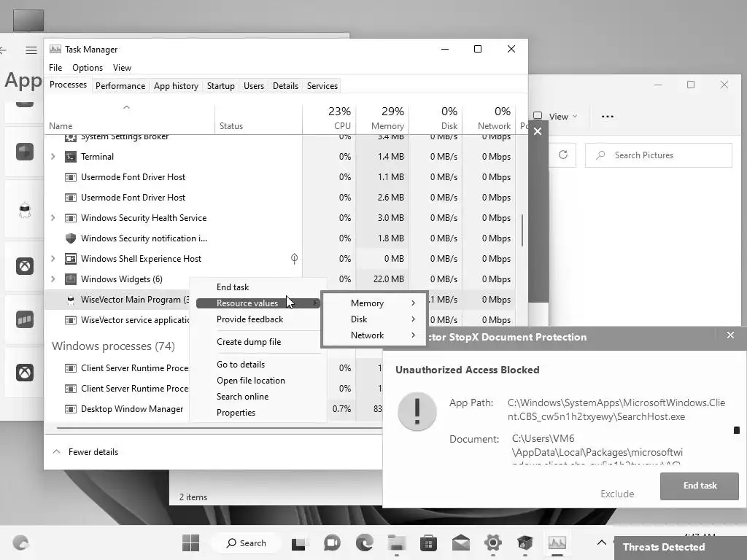747x560 pixels.
Task: Sort processes by Memory column
Action: point(382,117)
